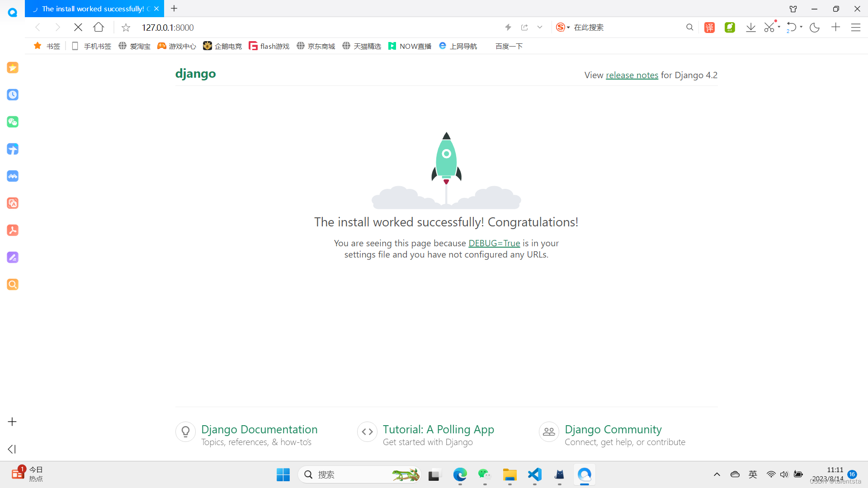The width and height of the screenshot is (868, 488).
Task: Open the sidebar blue arrow app icon
Action: pyautogui.click(x=13, y=149)
